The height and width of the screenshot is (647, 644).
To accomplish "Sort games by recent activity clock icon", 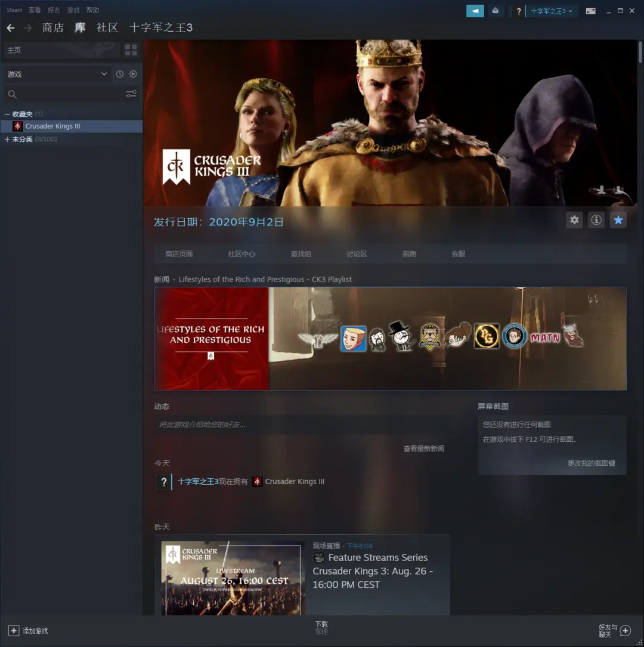I will [x=120, y=74].
